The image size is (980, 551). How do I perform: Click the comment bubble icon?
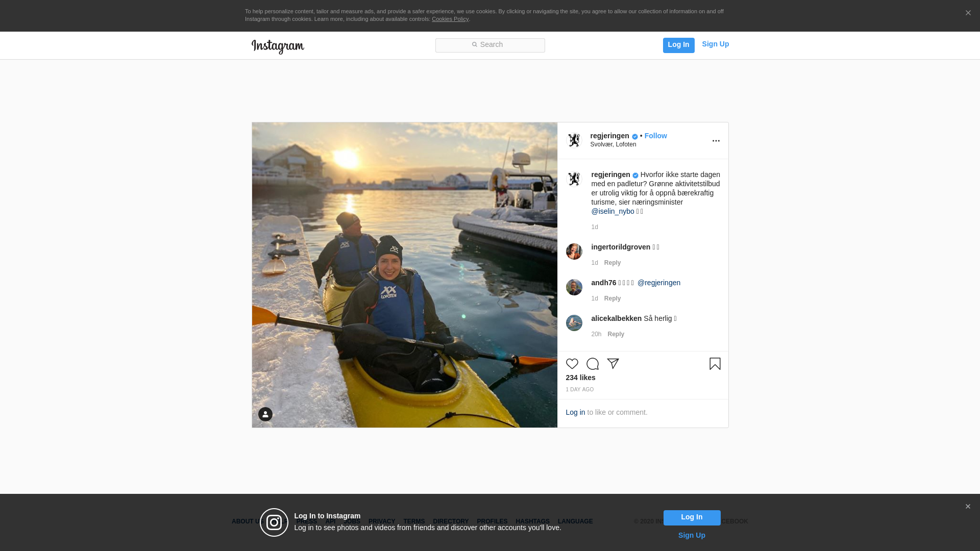pyautogui.click(x=592, y=364)
